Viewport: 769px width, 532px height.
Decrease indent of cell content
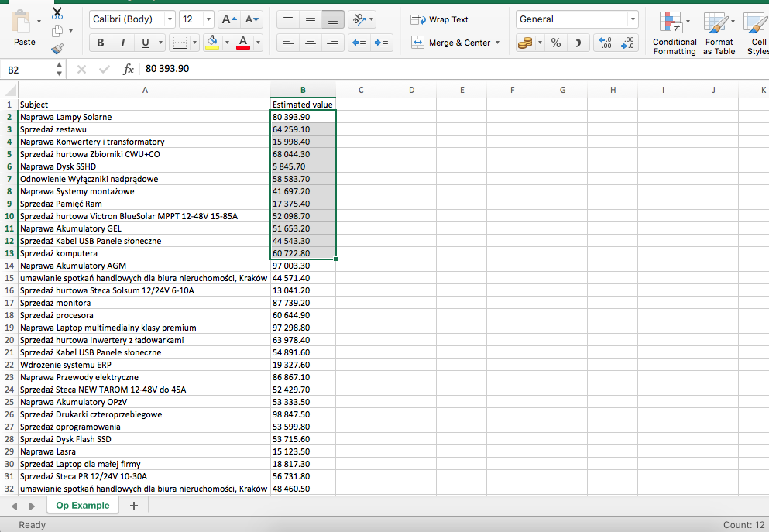tap(359, 43)
